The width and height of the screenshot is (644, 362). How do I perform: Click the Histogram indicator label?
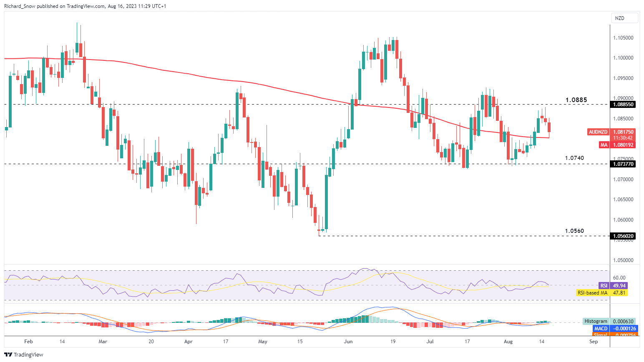[596, 321]
